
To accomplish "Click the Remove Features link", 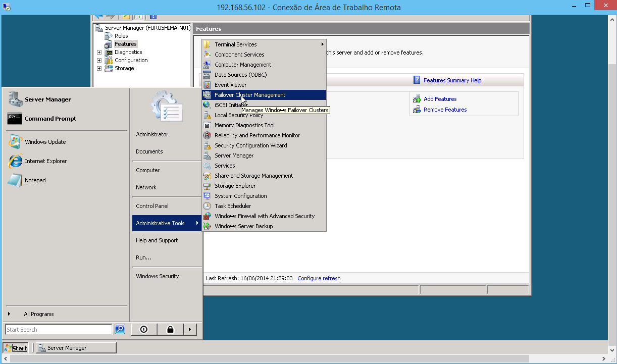I will coord(445,110).
